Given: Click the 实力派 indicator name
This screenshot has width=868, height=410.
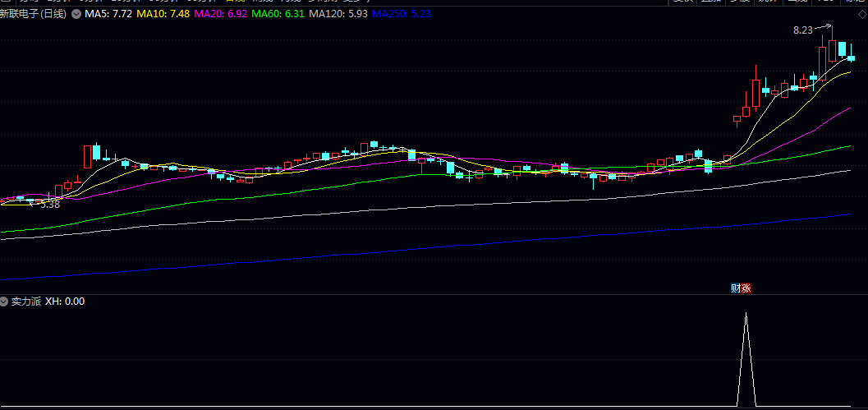Looking at the screenshot, I should point(25,302).
